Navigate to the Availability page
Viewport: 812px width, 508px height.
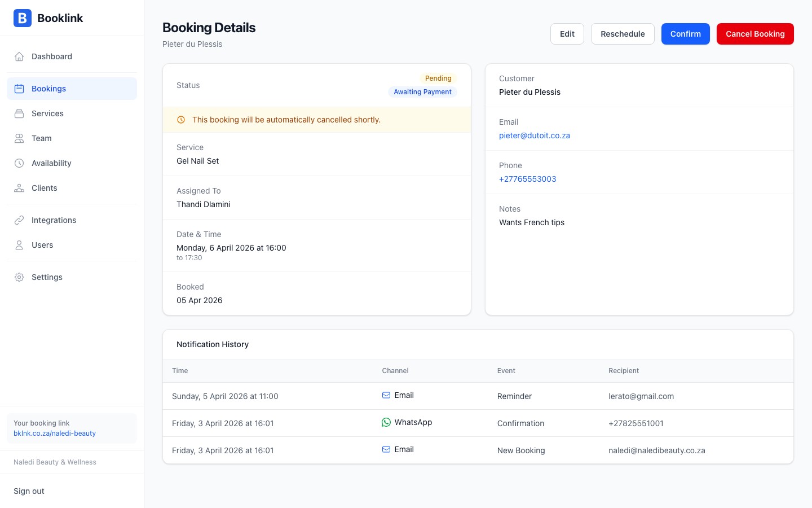51,163
